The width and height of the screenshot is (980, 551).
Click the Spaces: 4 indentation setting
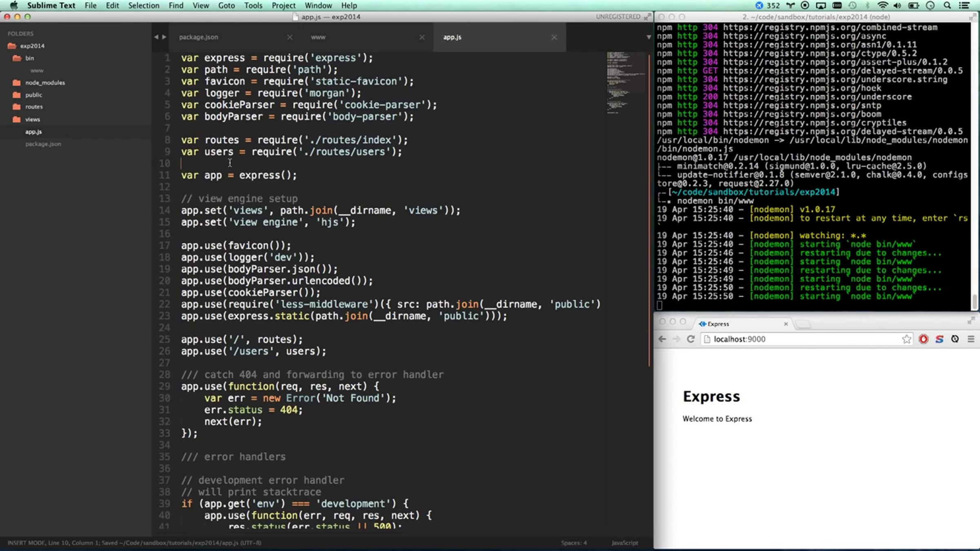pos(574,542)
